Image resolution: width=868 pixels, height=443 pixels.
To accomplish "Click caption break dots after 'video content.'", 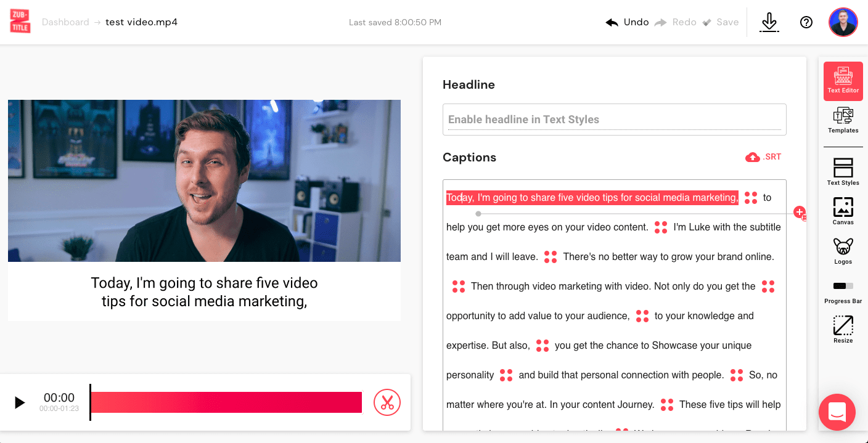I will tap(661, 227).
